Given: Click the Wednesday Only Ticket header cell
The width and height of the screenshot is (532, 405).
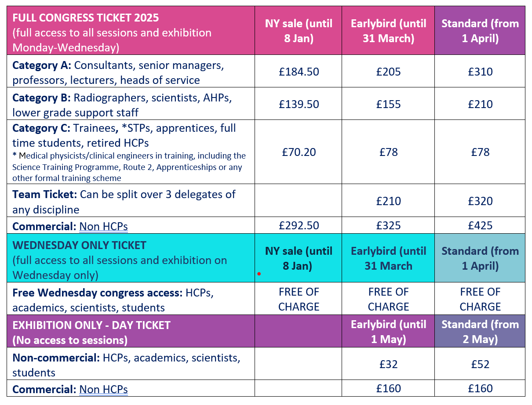Looking at the screenshot, I should point(131,258).
